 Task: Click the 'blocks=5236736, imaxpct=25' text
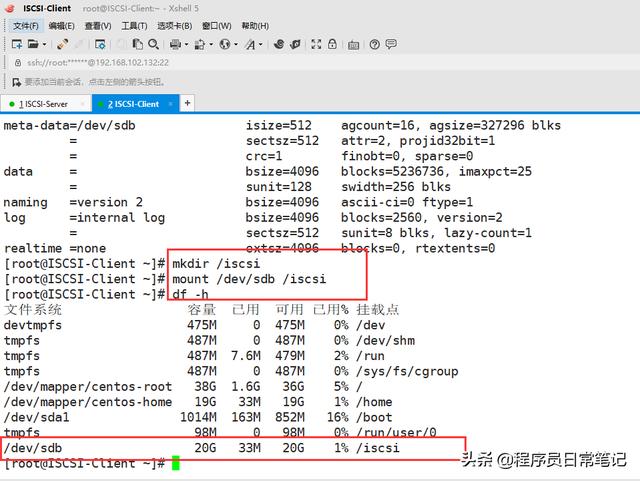point(436,171)
